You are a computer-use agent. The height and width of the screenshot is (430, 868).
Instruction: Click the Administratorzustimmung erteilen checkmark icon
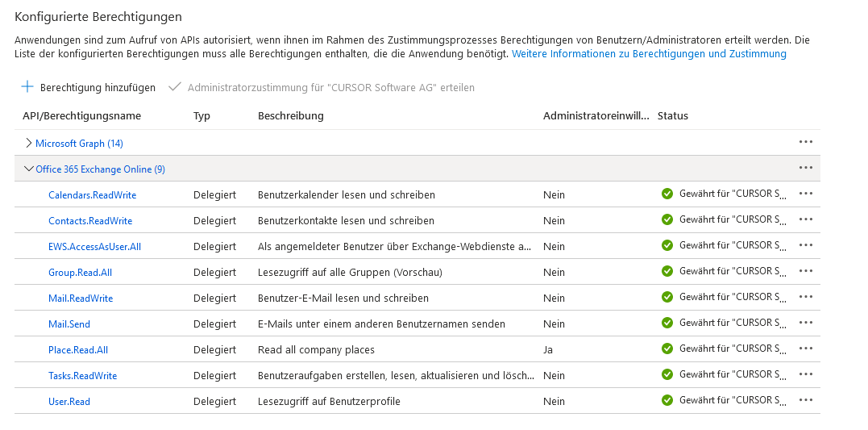[x=174, y=87]
